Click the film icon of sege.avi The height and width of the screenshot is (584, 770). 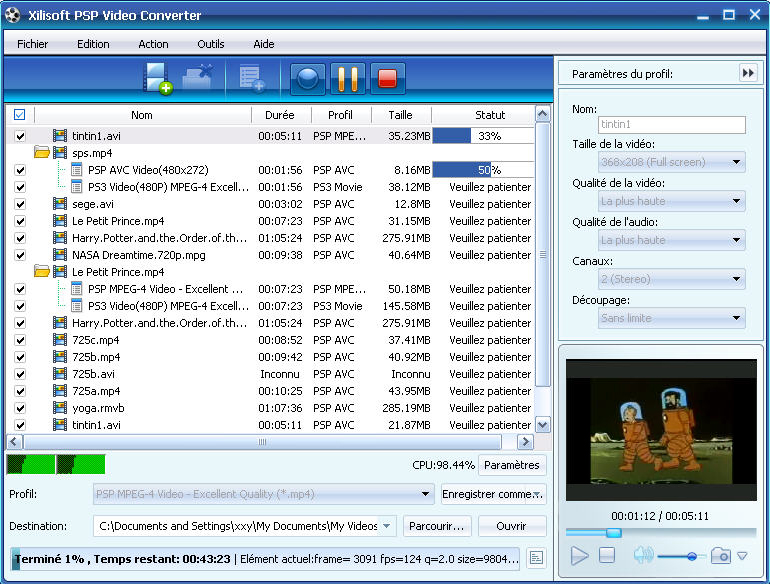point(60,204)
